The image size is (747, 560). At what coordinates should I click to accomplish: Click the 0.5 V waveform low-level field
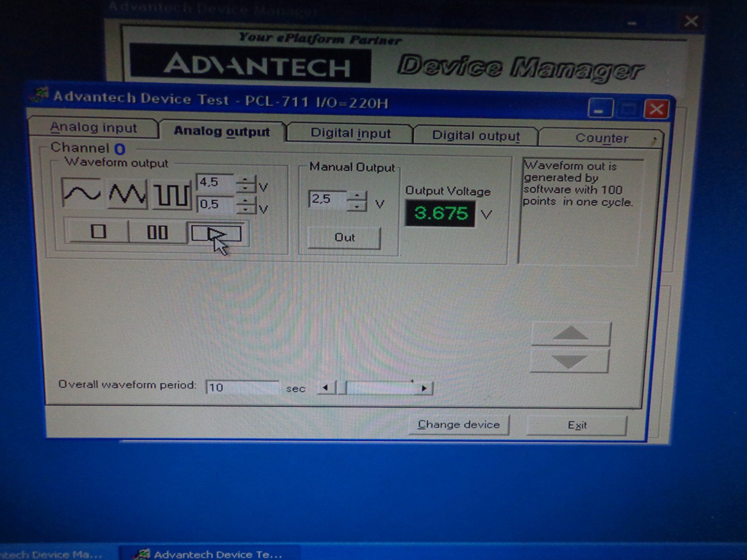click(x=216, y=204)
